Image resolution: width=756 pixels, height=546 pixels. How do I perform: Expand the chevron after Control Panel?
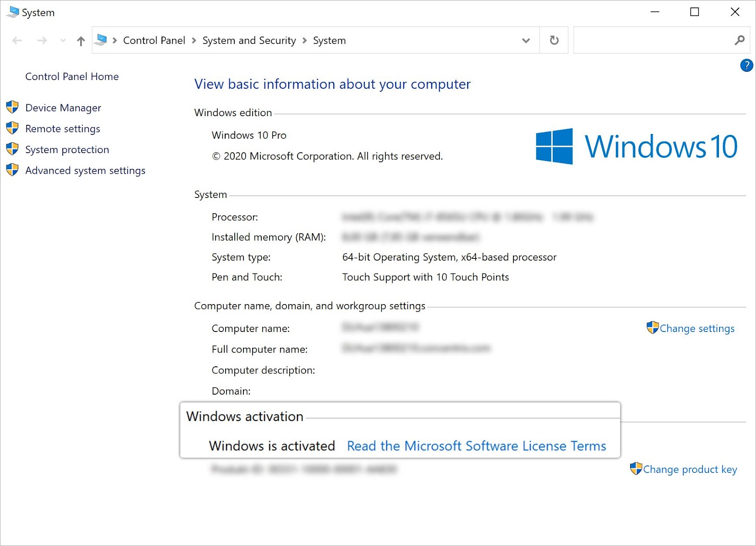(194, 40)
